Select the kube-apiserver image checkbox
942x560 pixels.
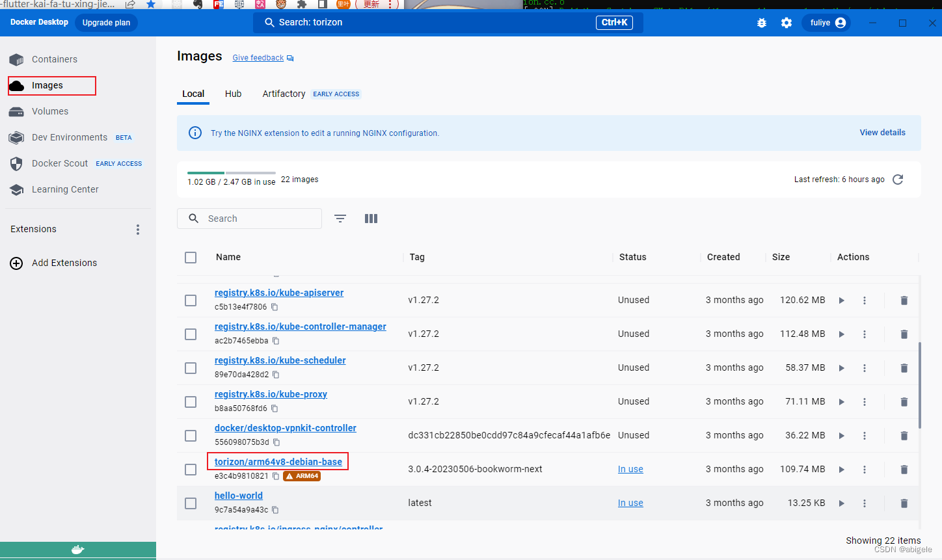tap(191, 300)
